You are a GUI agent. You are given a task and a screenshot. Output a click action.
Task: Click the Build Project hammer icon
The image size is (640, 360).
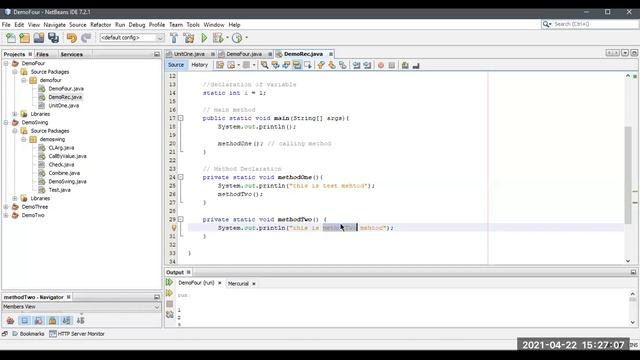point(174,38)
